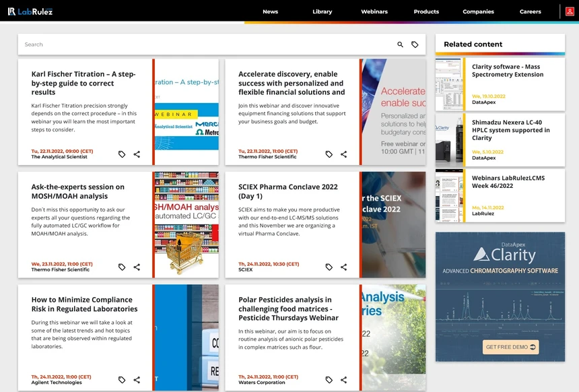This screenshot has height=392, width=579.
Task: Click date 'Th, 24.11.2022, 10:30 (CET)'
Action: (269, 264)
